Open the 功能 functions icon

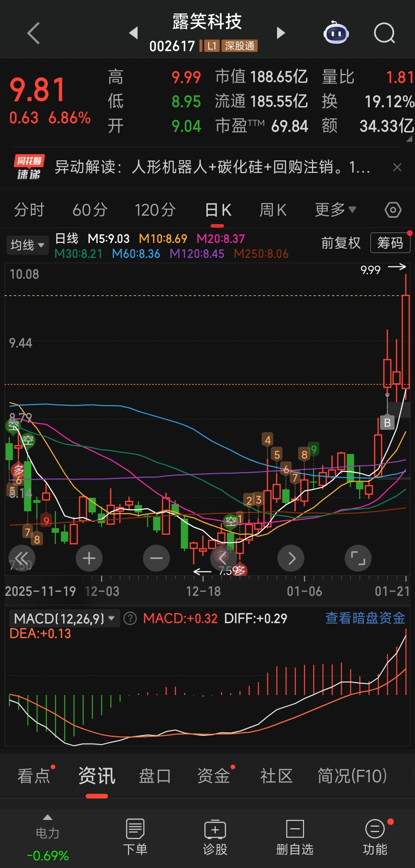click(x=375, y=837)
